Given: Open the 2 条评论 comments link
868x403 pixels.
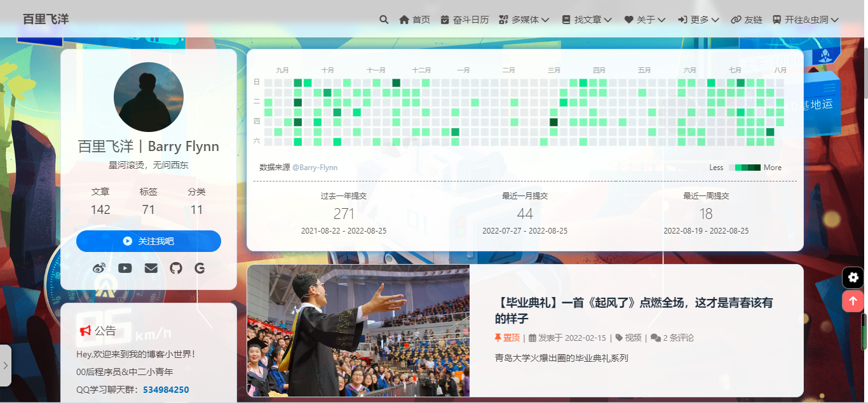Looking at the screenshot, I should [672, 338].
